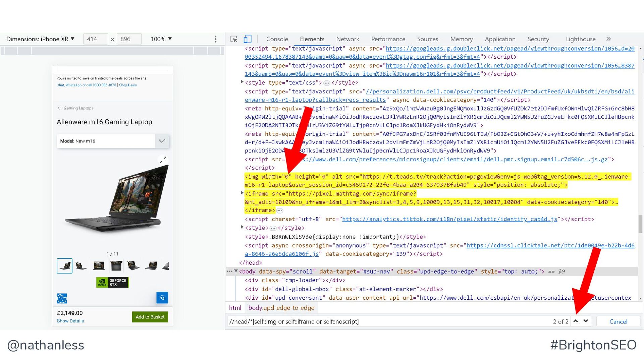Viewport: 644px width, 362px height.
Task: Open the cdnssl.clicktale.net script link
Action: [439, 250]
